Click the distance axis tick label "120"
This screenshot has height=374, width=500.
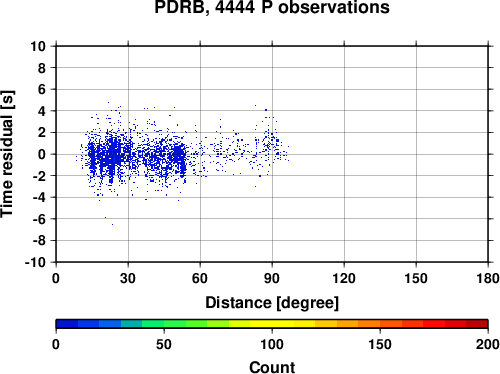(x=344, y=278)
